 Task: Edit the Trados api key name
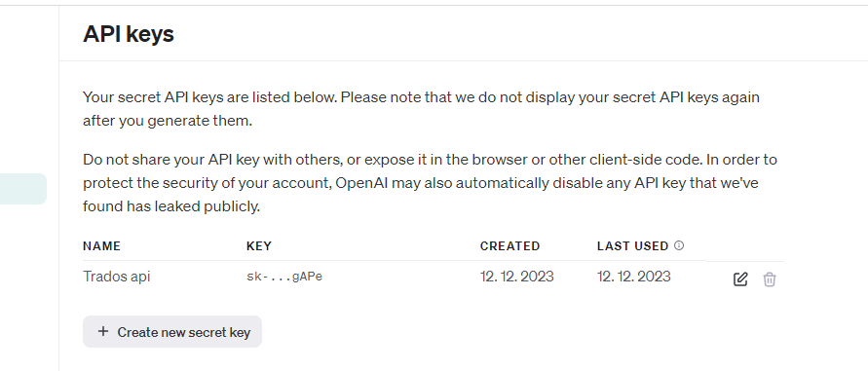tap(740, 279)
